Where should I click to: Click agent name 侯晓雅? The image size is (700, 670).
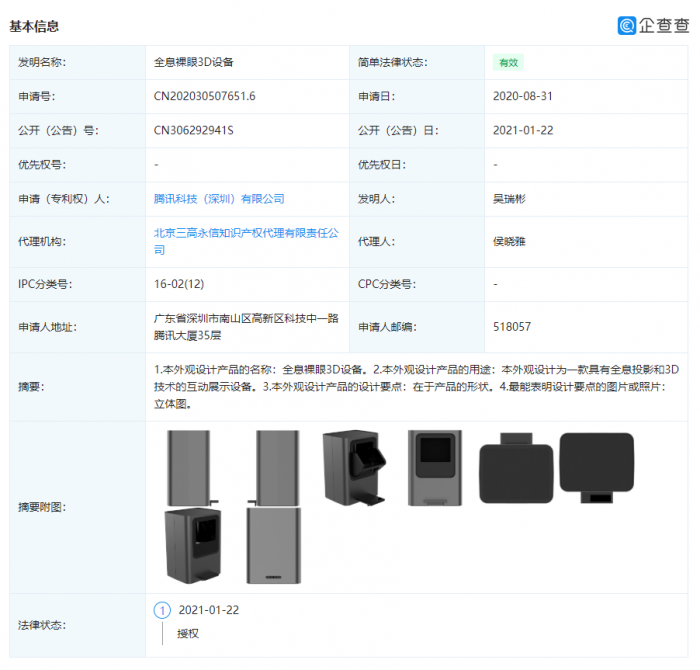pyautogui.click(x=509, y=241)
